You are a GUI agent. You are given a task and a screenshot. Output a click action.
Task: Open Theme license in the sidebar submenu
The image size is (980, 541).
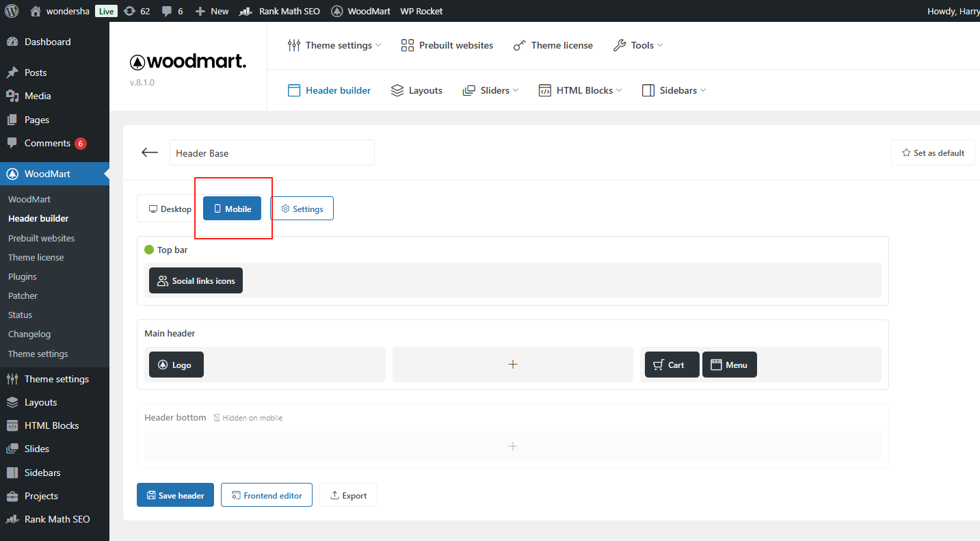point(36,257)
